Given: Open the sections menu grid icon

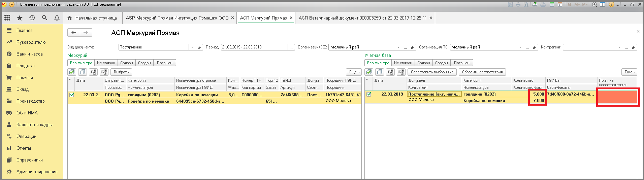Looking at the screenshot, I should pos(7,18).
